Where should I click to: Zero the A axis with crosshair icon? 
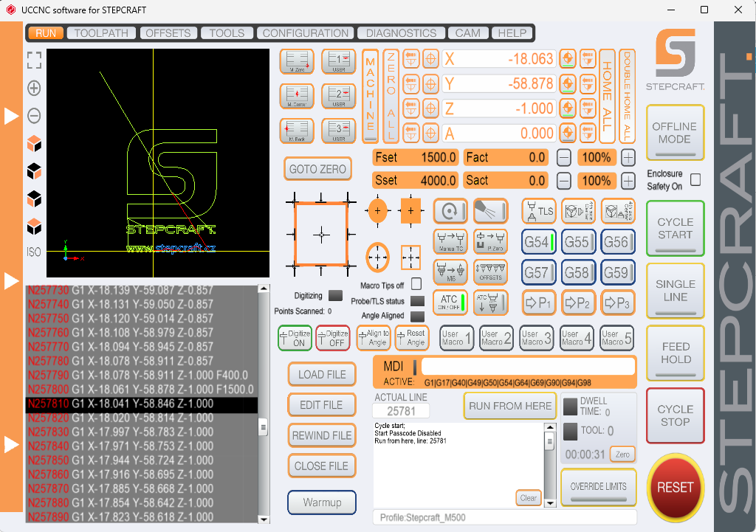tap(430, 133)
